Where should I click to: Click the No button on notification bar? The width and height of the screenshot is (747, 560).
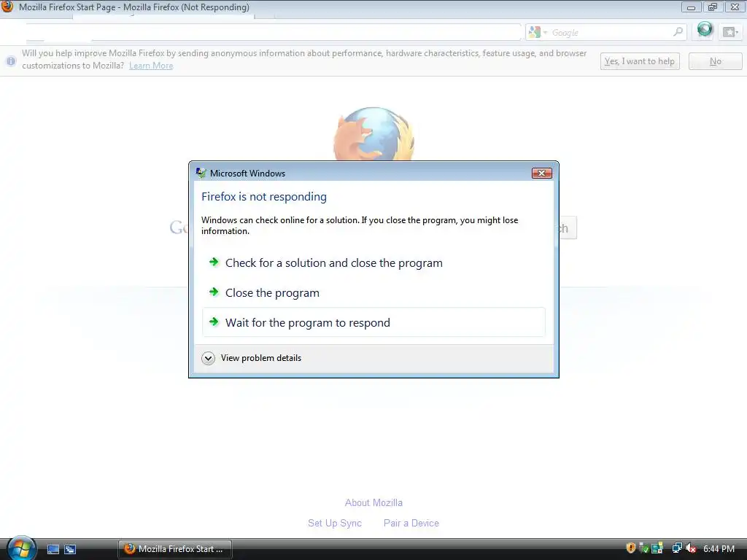click(x=715, y=61)
